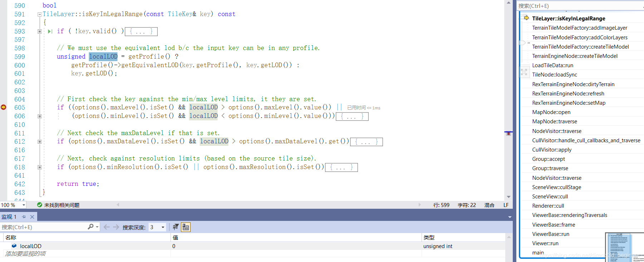Select MapNode::open frame

tap(551, 112)
